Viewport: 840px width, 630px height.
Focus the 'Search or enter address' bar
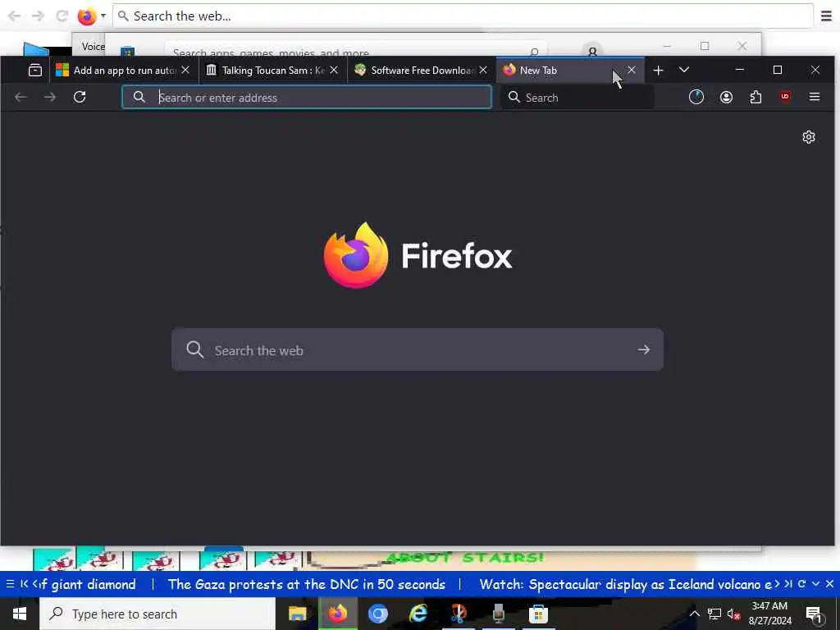pos(307,97)
